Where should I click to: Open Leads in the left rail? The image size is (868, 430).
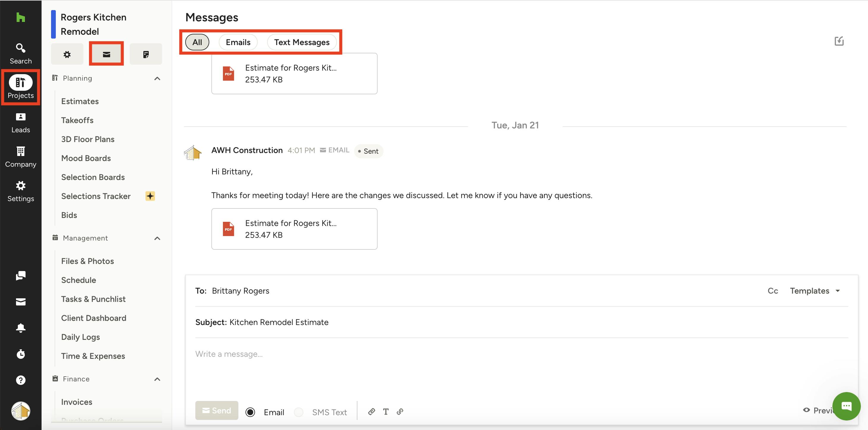pos(20,122)
